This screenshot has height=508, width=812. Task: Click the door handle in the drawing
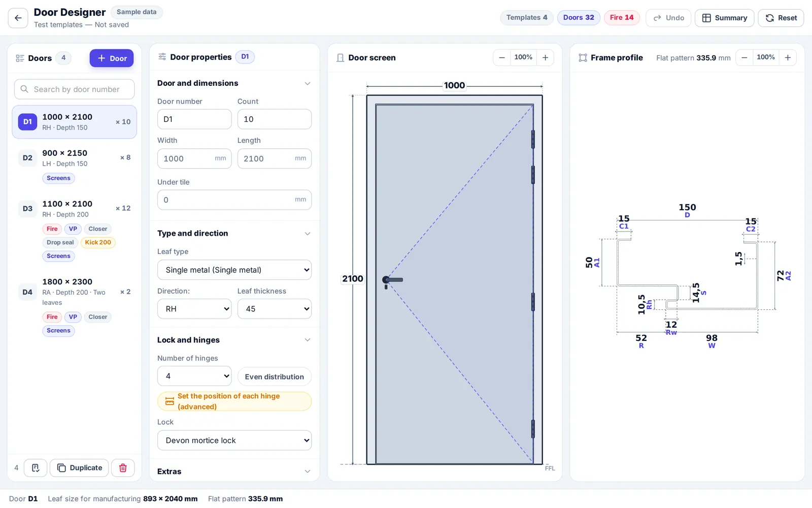pos(392,280)
